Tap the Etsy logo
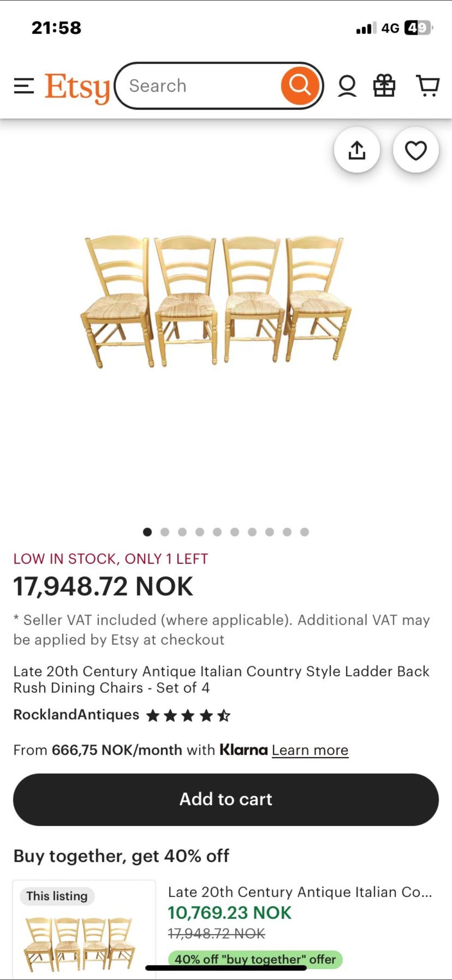Screen dimensions: 452x980 (77, 88)
